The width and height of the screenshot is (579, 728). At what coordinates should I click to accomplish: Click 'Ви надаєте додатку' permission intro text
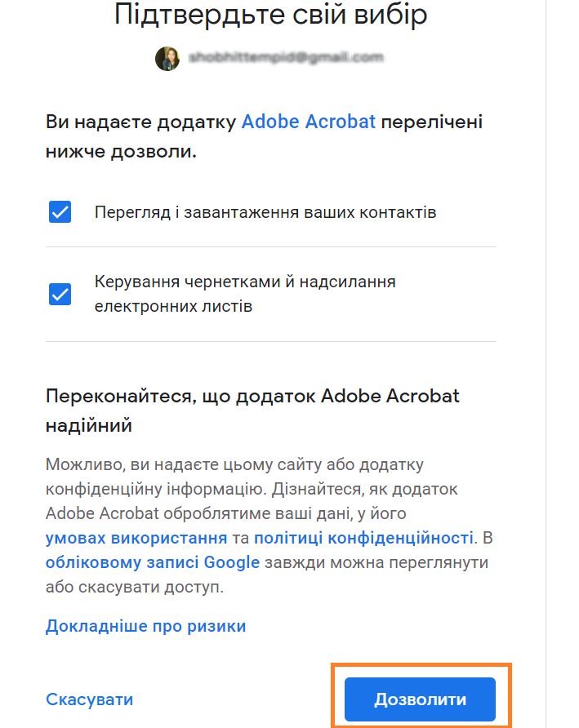[x=140, y=122]
